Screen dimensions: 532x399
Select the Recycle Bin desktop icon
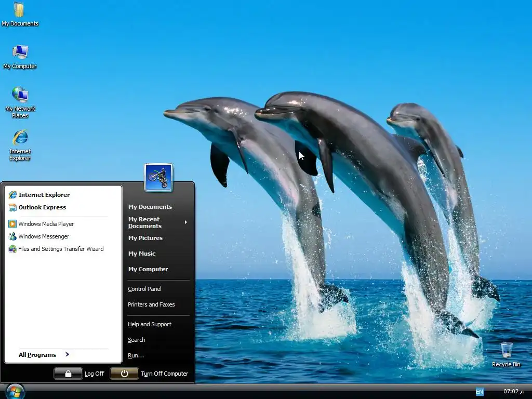pos(506,354)
